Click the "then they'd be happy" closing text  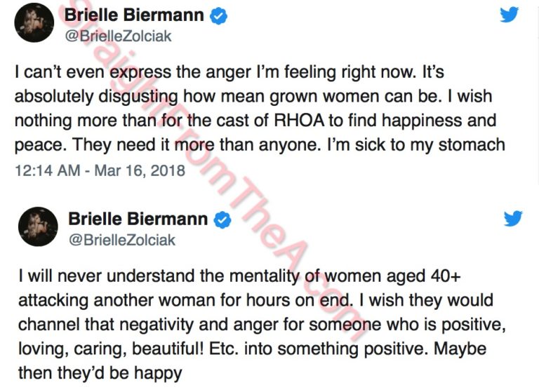coord(98,372)
